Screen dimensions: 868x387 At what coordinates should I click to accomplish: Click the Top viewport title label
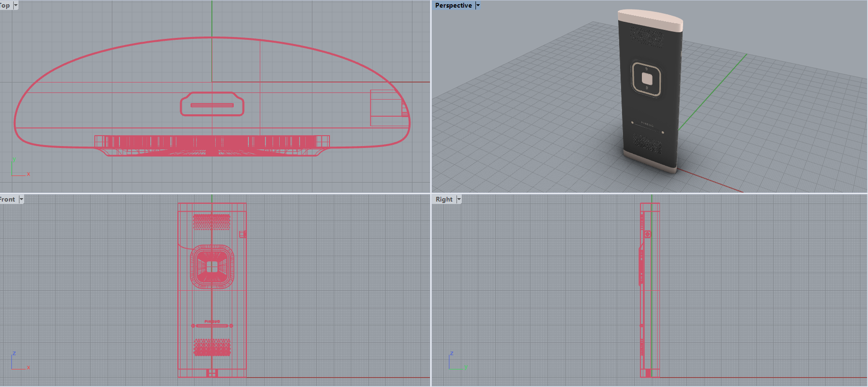tap(5, 6)
